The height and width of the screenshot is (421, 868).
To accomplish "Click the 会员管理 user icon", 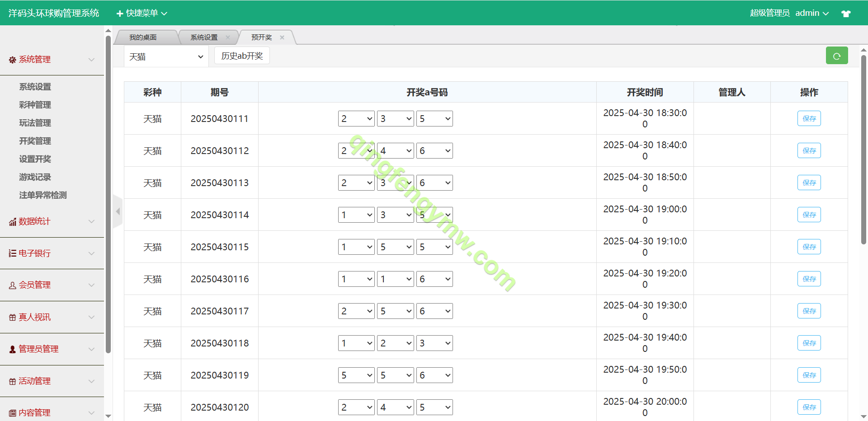I will (x=12, y=285).
